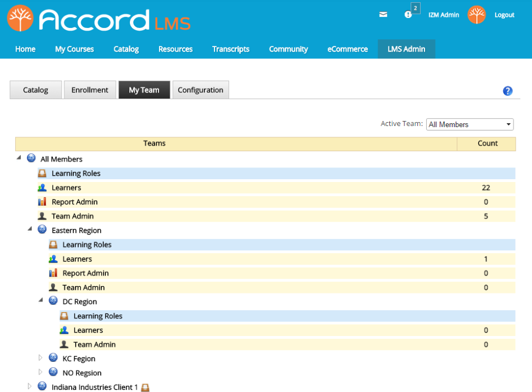Viewport: 532px width, 392px height.
Task: Click the Eastern Region Learning Roles tray icon
Action: coord(53,245)
